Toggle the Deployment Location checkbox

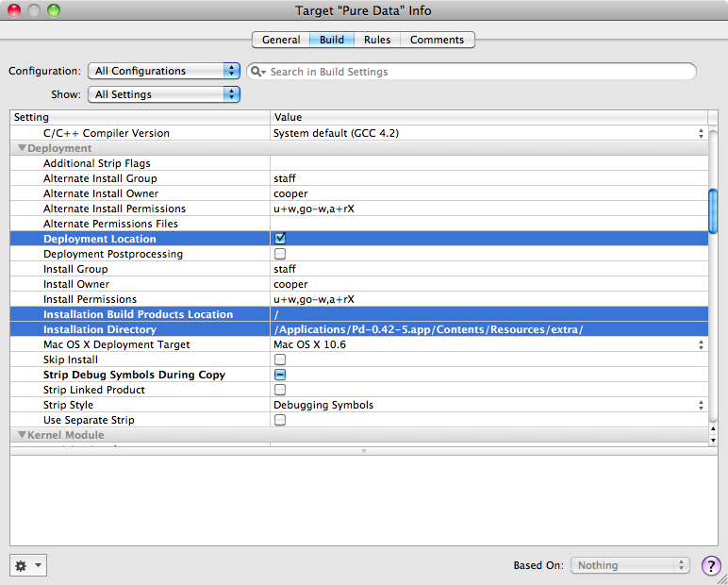pyautogui.click(x=280, y=239)
